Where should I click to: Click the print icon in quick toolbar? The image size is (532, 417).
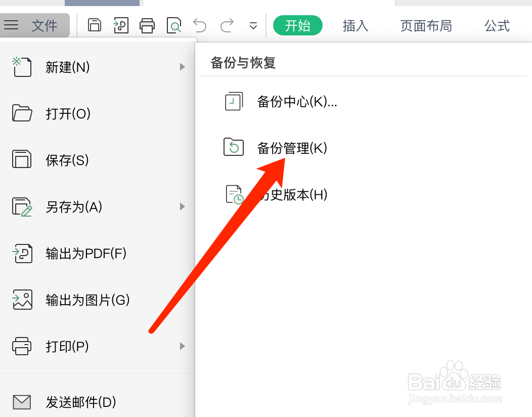coord(147,26)
